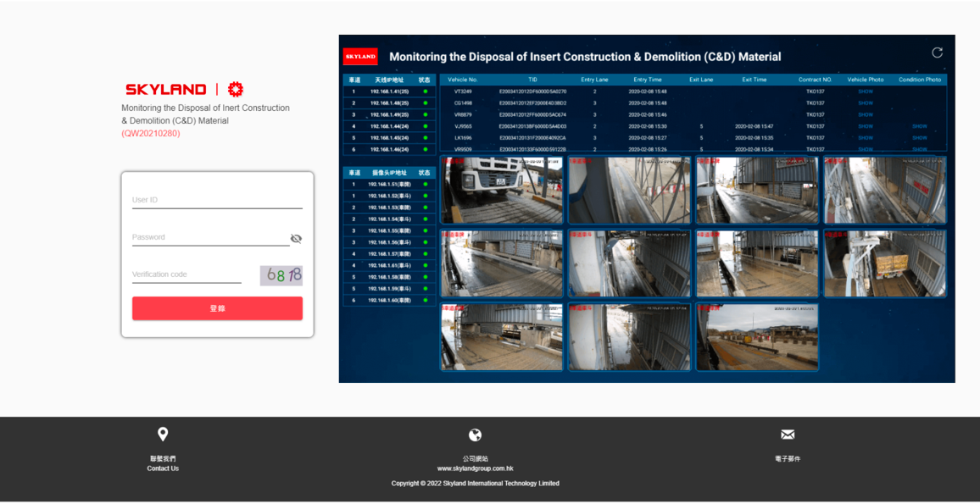Click the captcha image showing 6818
980x504 pixels.
pos(281,274)
